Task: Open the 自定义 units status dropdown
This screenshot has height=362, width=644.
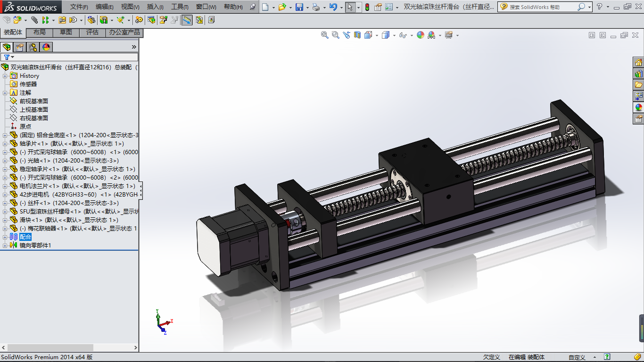Action: pyautogui.click(x=582, y=357)
